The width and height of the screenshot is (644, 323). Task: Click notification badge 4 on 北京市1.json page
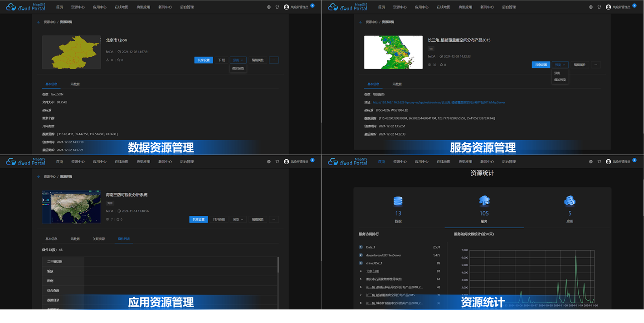tap(312, 5)
